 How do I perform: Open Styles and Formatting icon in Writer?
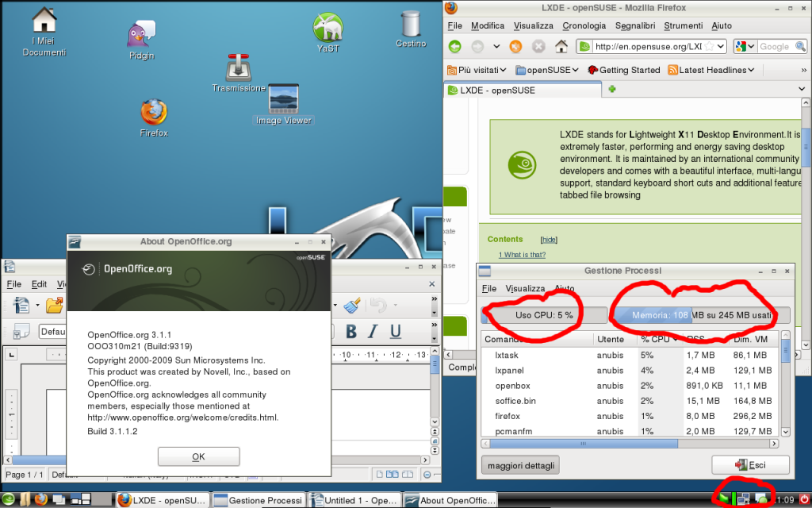point(21,332)
